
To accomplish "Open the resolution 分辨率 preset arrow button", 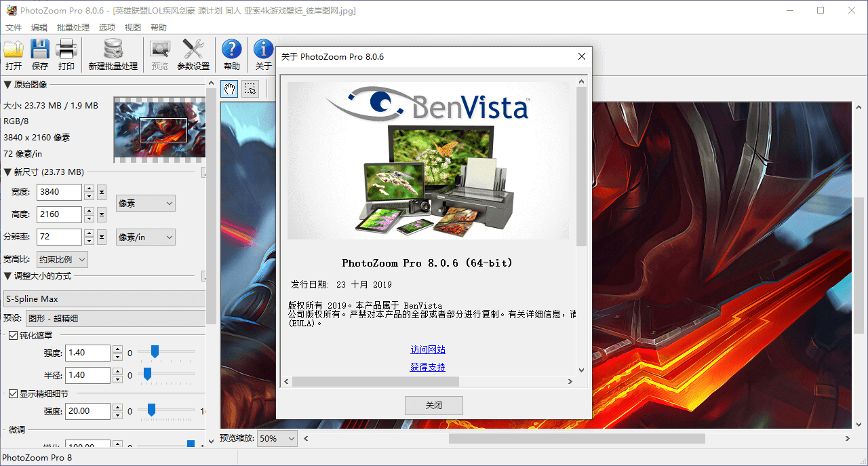I will [102, 237].
